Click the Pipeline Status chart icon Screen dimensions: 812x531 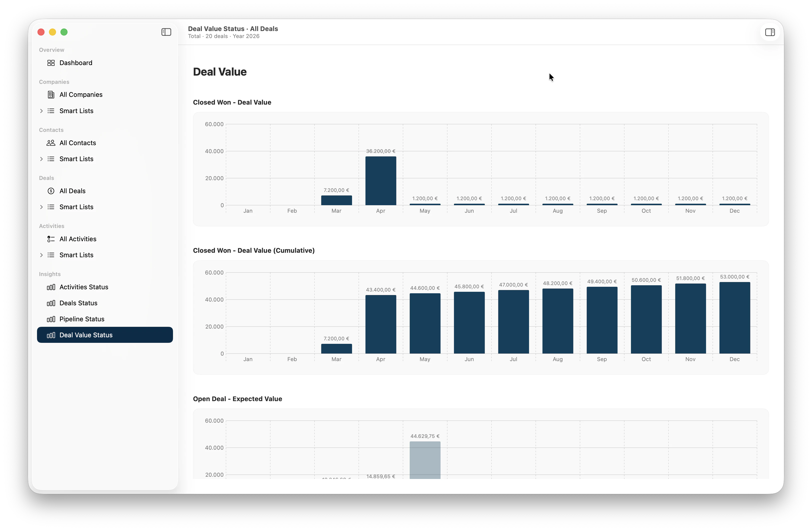[x=50, y=319]
